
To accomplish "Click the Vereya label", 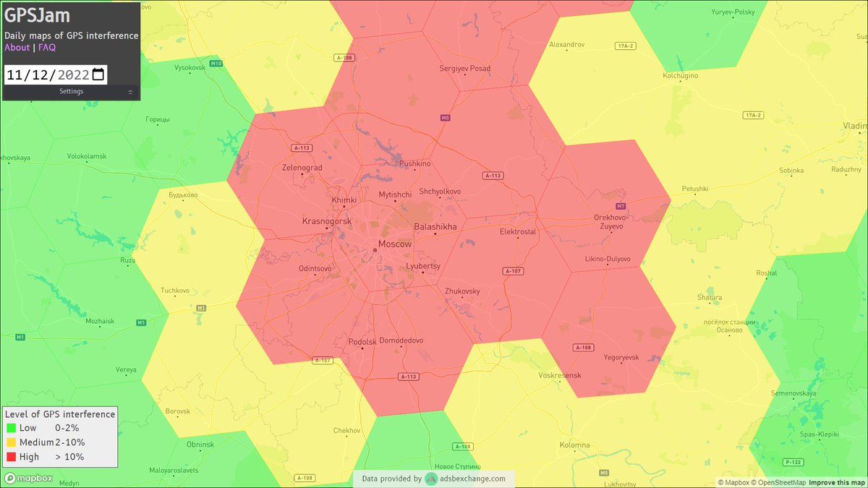I will tap(126, 369).
